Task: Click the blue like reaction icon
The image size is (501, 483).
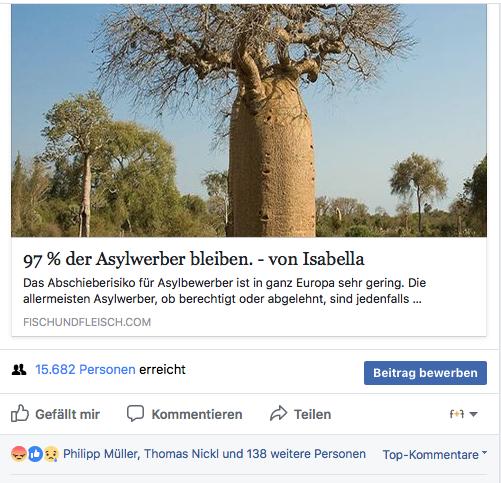Action: (35, 454)
